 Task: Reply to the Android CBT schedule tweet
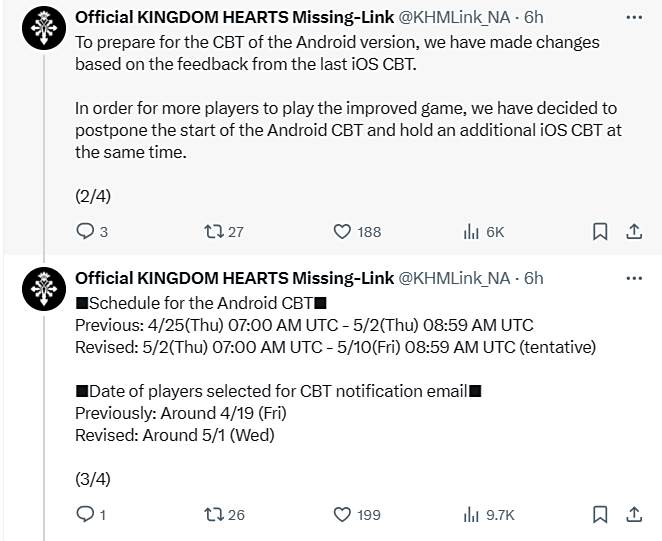[x=90, y=514]
